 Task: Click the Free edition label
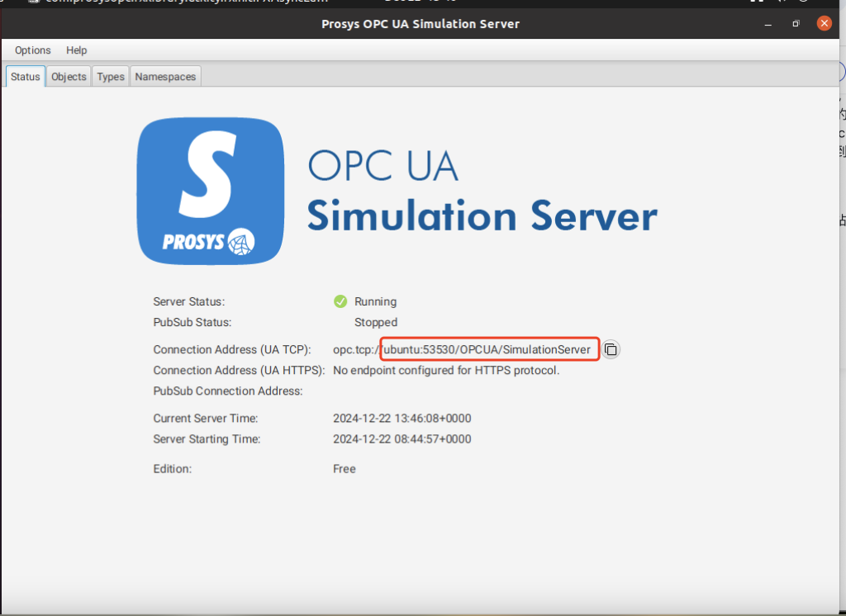click(344, 468)
